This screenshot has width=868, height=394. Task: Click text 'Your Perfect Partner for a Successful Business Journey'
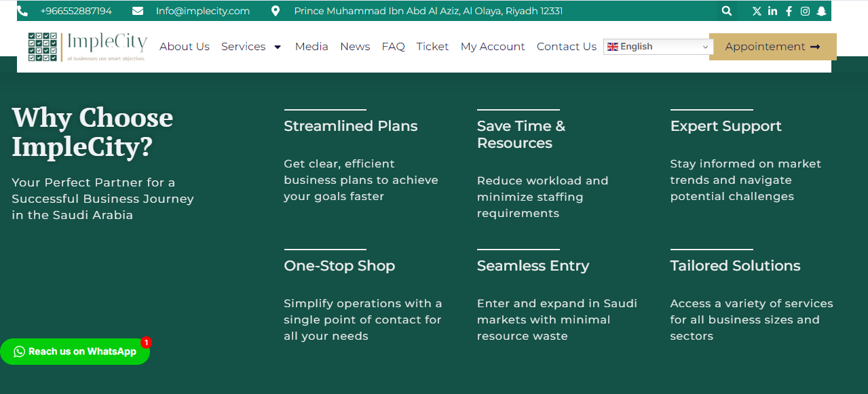[102, 191]
